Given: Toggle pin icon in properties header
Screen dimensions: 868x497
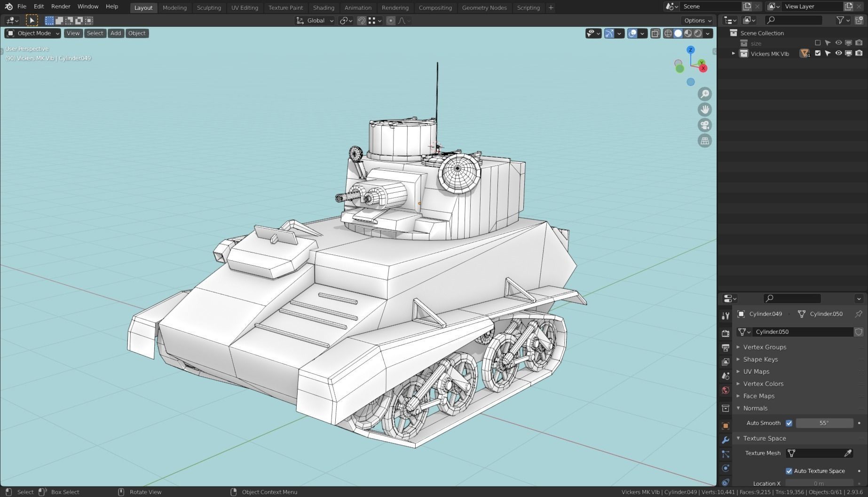Looking at the screenshot, I should point(859,314).
